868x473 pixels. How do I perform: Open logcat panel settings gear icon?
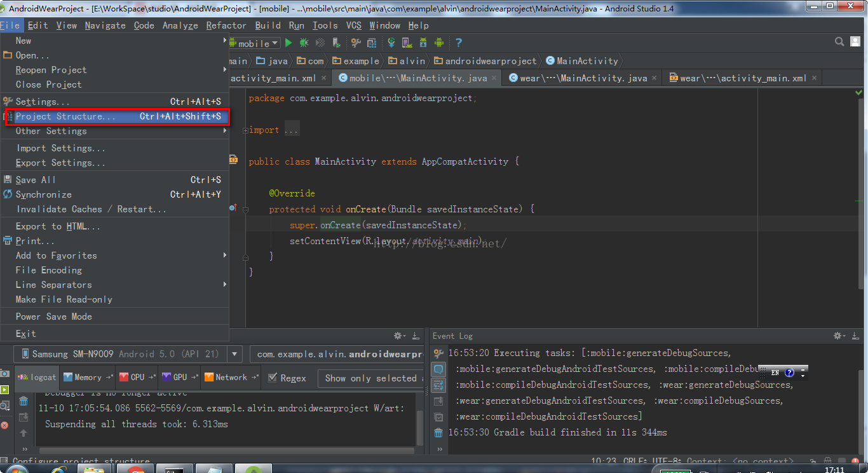[400, 336]
